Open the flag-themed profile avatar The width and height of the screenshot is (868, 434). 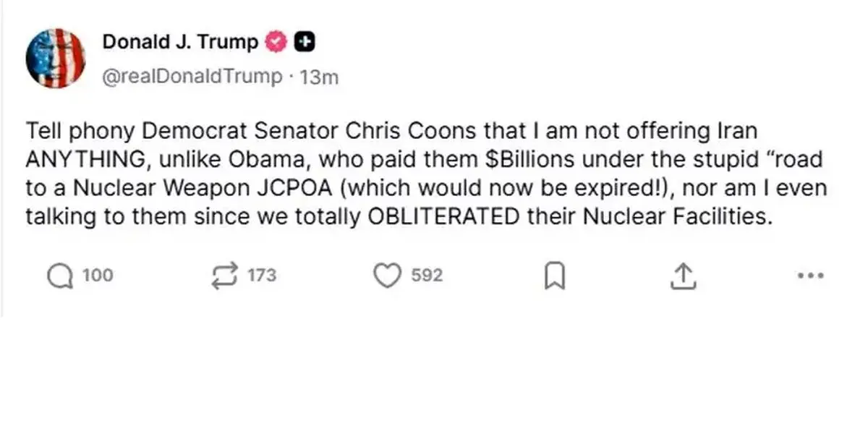56,59
